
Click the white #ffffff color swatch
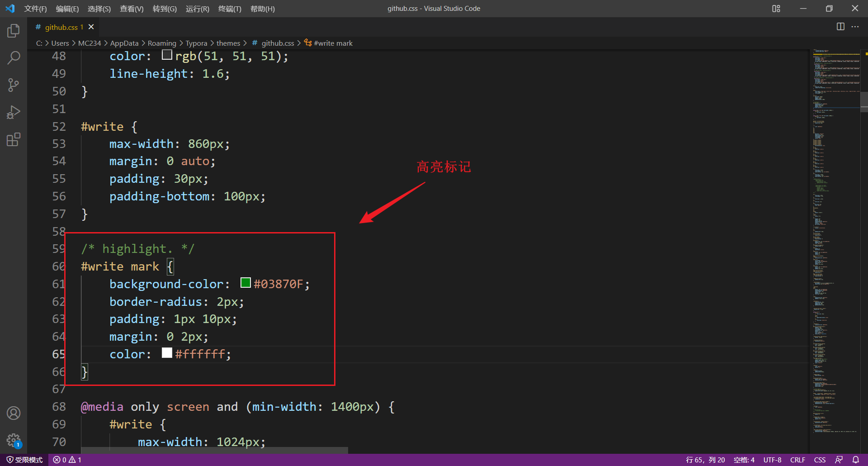point(167,353)
